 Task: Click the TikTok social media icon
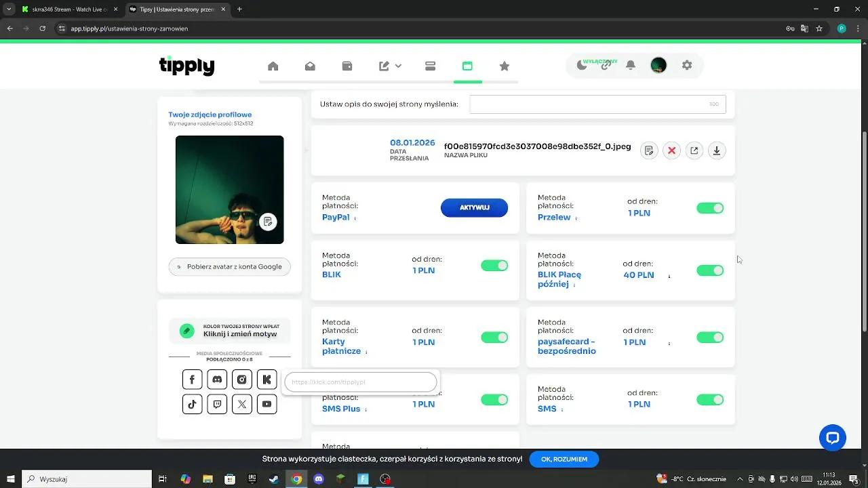tap(192, 404)
